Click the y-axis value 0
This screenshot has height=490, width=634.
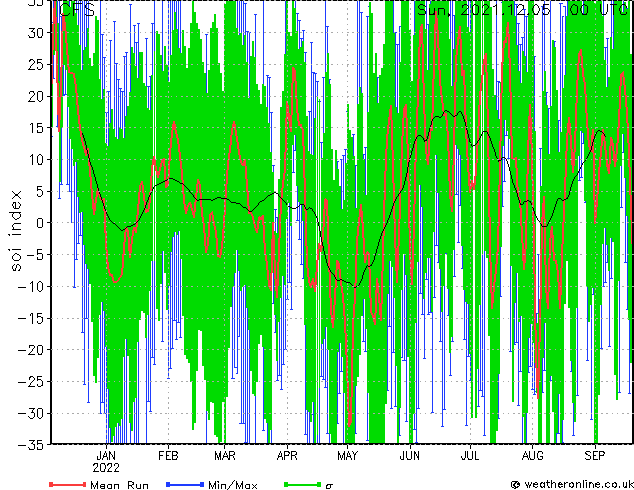39,223
